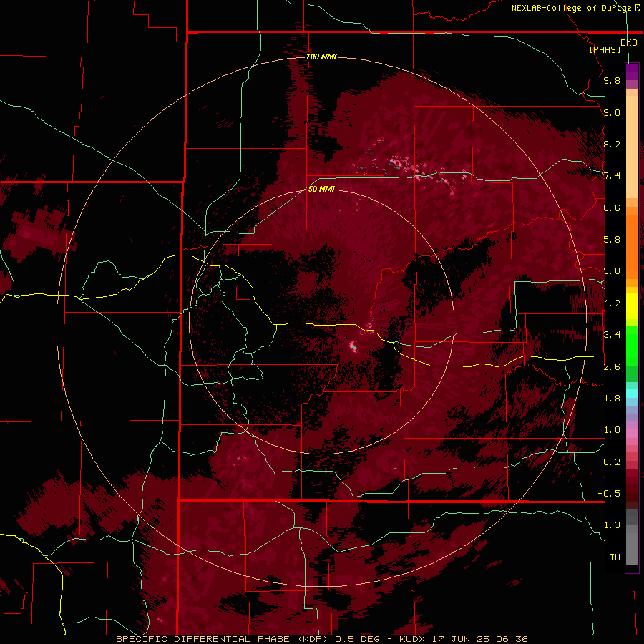The height and width of the screenshot is (644, 644).
Task: Click the 9.8 value on color scale
Action: pos(612,80)
